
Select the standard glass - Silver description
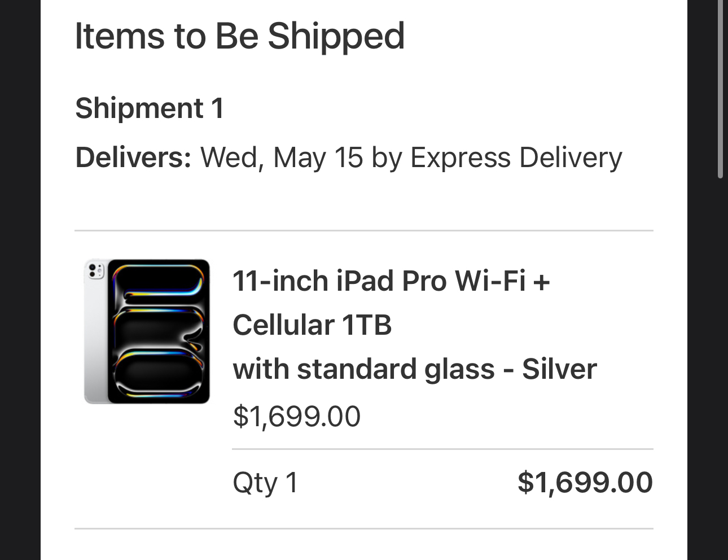tap(414, 369)
